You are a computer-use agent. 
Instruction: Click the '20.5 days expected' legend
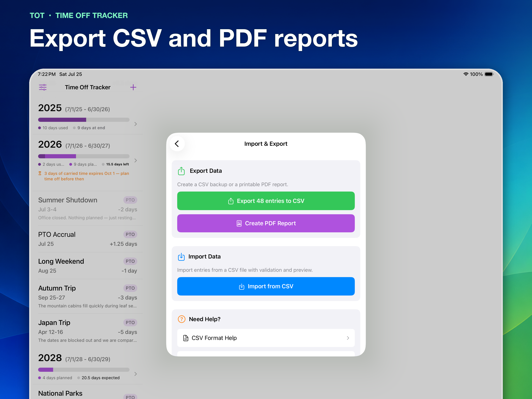[x=98, y=378]
